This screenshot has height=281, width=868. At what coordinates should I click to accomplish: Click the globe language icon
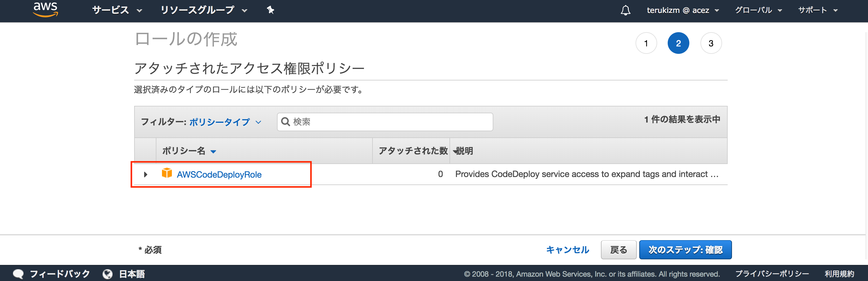(108, 274)
